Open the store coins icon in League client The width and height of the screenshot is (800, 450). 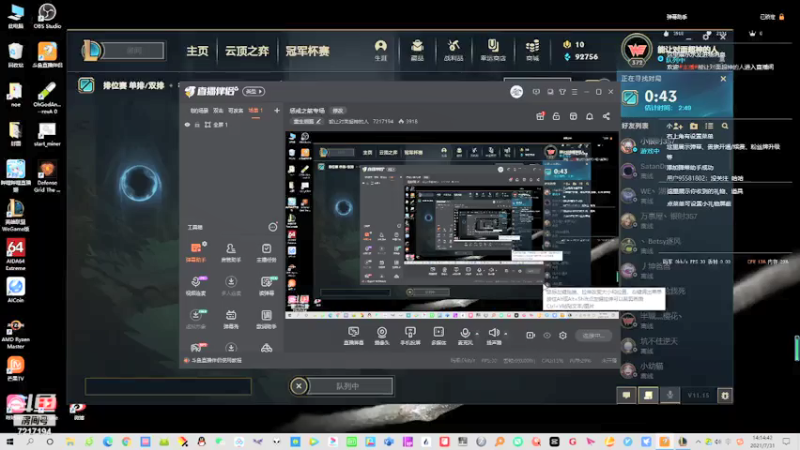coord(532,51)
